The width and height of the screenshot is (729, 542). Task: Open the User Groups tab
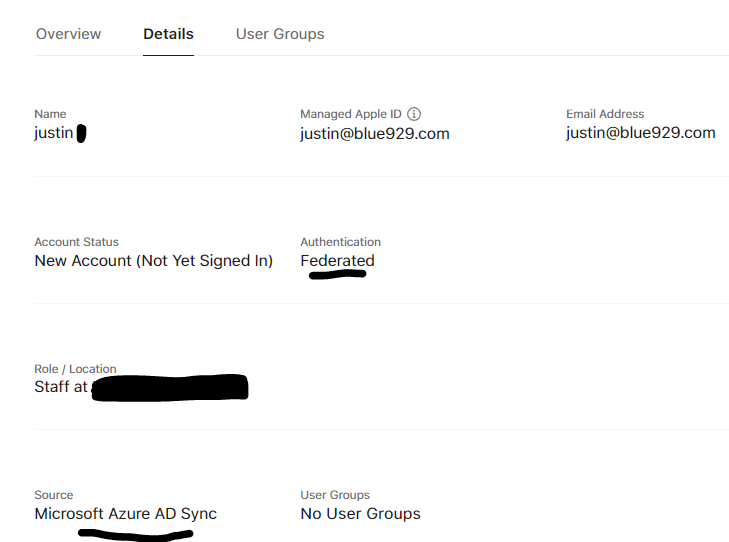[x=280, y=34]
